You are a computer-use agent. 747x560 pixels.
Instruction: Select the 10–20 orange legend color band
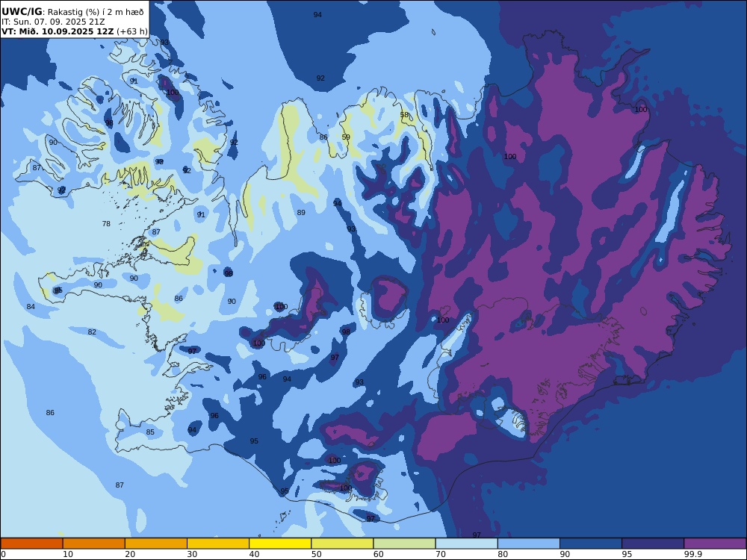[x=94, y=544]
